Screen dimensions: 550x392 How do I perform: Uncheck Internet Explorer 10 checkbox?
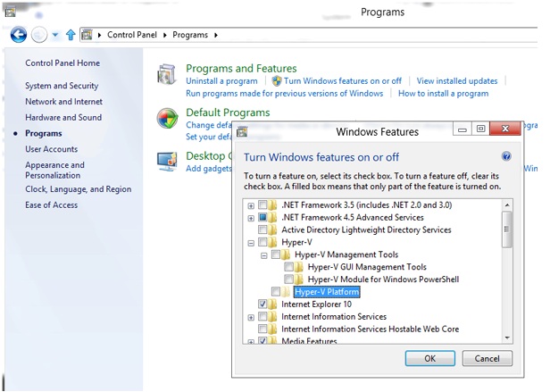point(262,304)
